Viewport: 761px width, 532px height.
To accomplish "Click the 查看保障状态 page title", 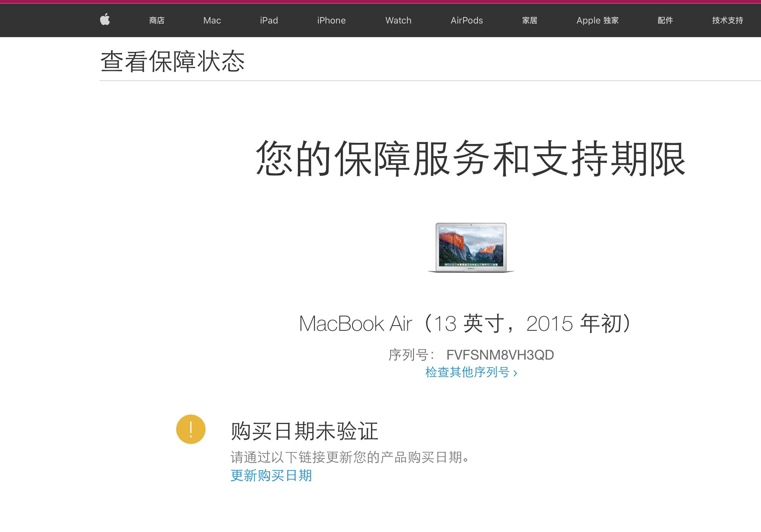I will 172,62.
